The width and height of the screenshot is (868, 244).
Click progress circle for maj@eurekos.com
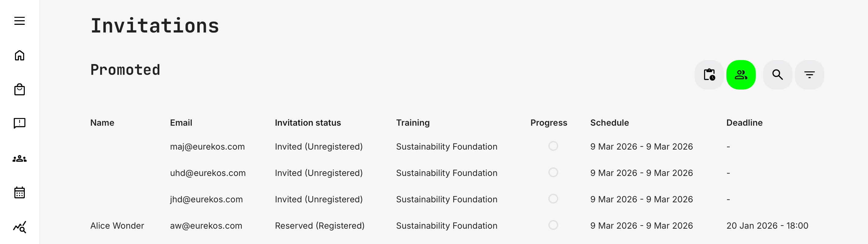[x=553, y=146]
